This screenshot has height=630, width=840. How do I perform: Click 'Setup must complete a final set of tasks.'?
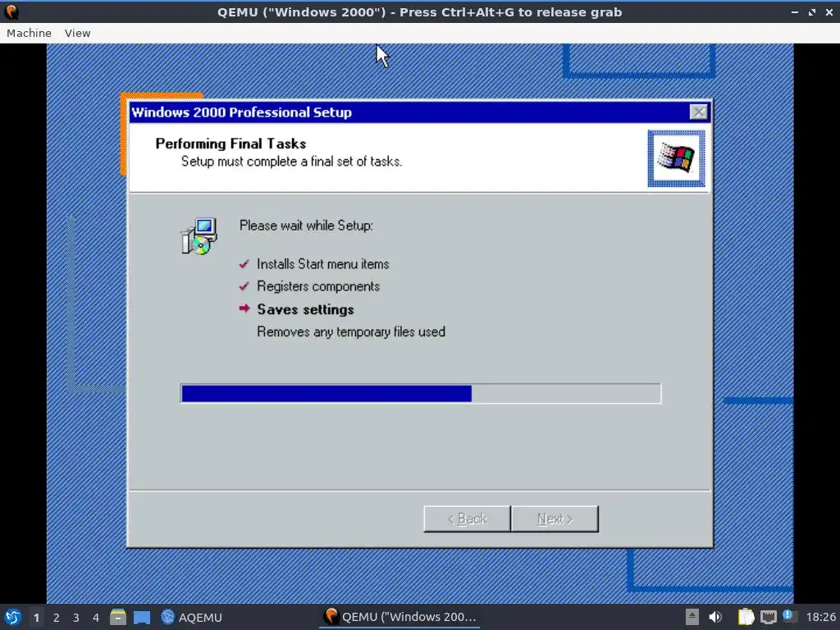(x=291, y=162)
